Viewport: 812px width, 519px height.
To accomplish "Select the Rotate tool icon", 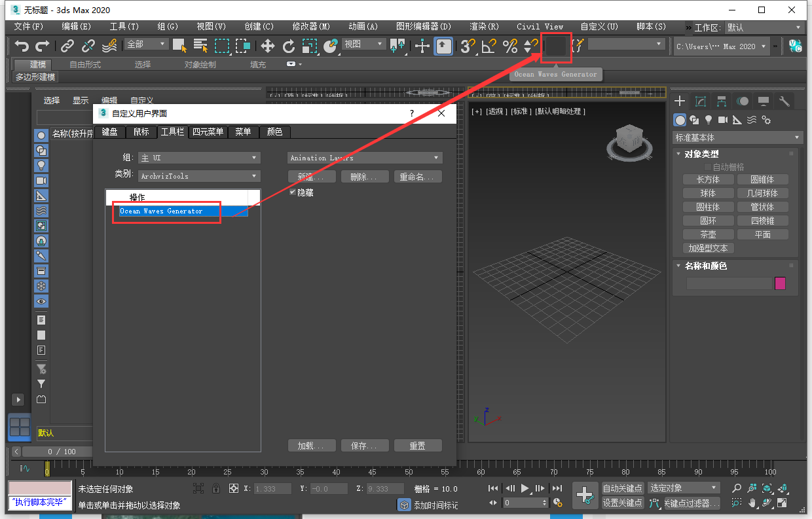I will point(289,46).
